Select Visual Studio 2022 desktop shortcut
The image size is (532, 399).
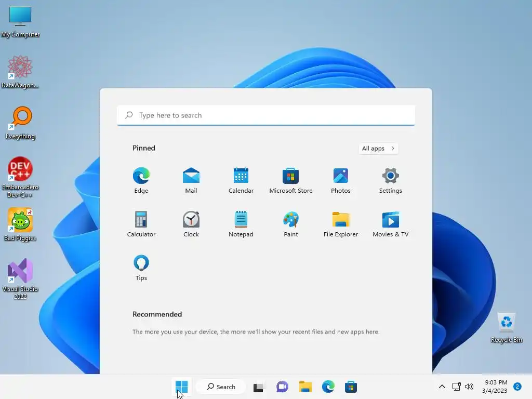click(20, 279)
